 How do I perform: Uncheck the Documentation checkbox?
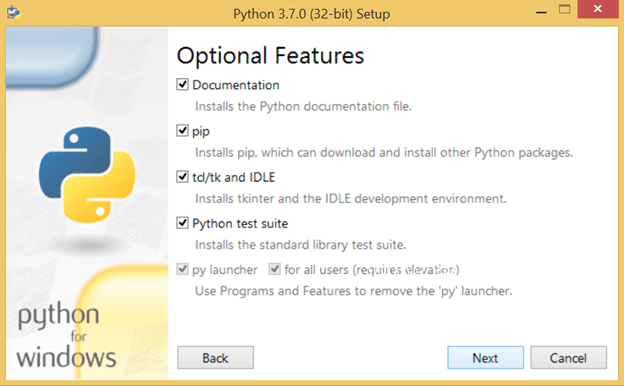pyautogui.click(x=182, y=84)
